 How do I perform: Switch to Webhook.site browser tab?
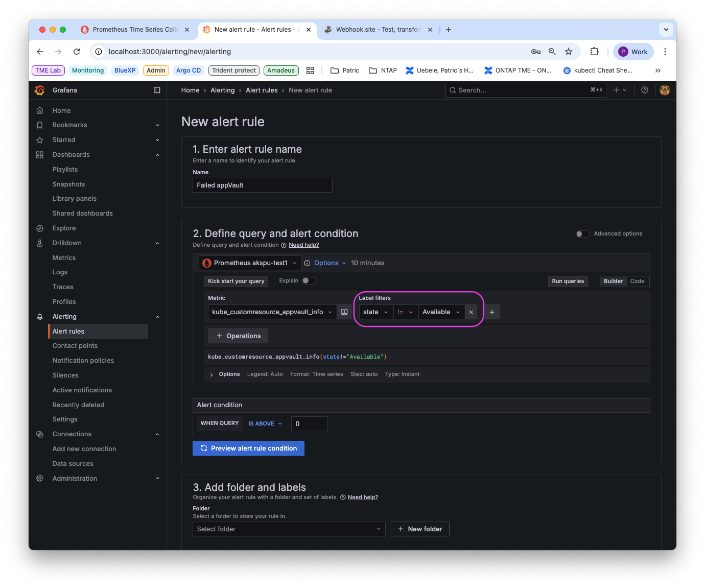(378, 30)
